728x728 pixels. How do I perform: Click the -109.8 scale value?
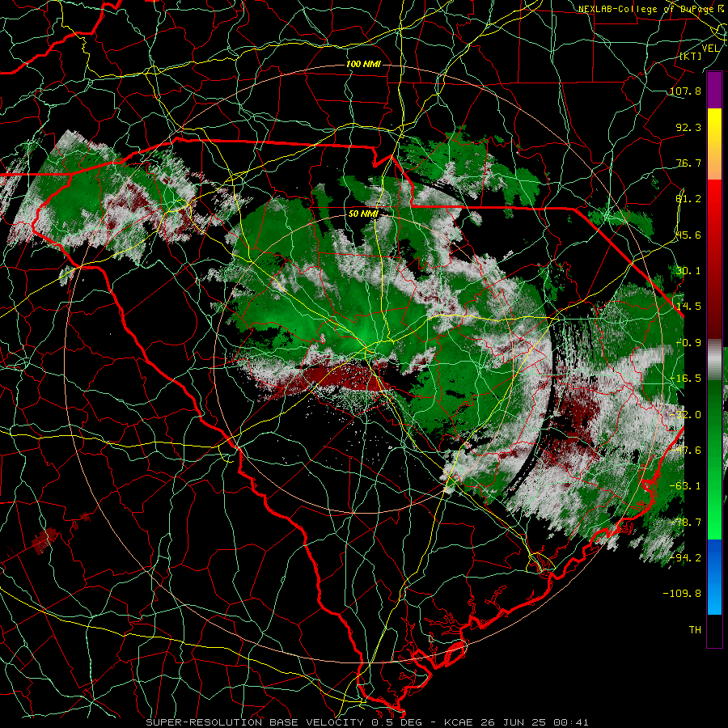682,594
